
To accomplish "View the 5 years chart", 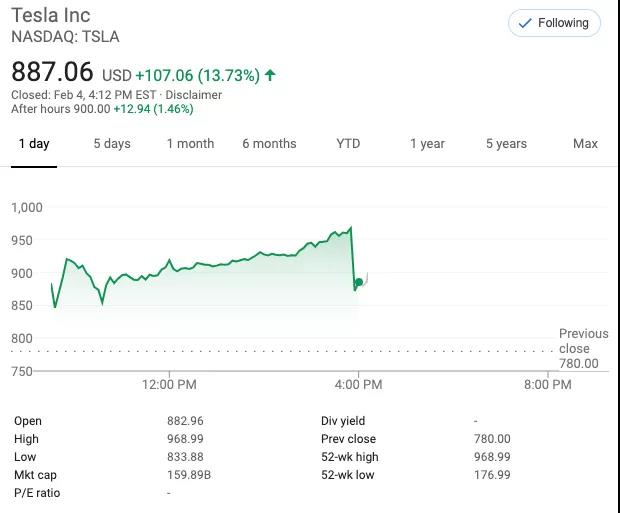I will pyautogui.click(x=506, y=144).
